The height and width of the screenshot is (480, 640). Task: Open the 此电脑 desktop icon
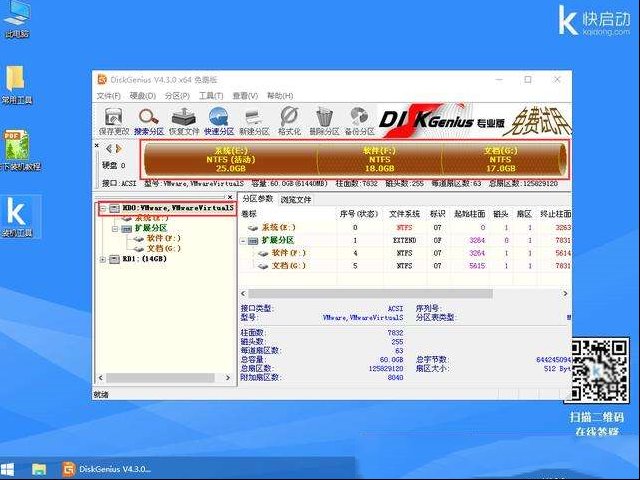(17, 21)
